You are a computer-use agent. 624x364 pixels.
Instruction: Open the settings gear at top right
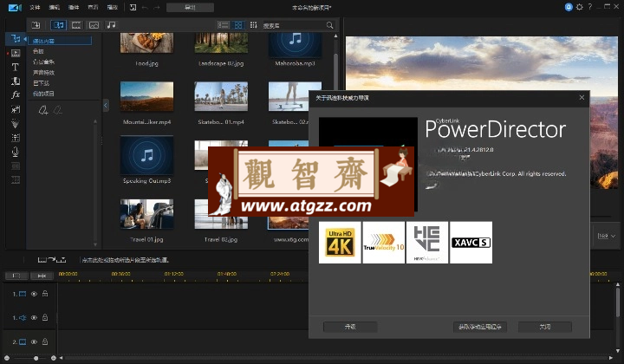tap(580, 7)
